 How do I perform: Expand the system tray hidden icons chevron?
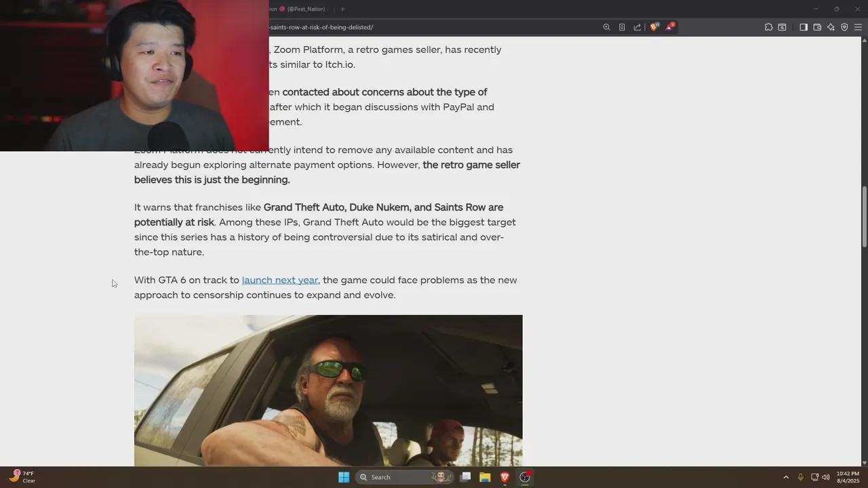pyautogui.click(x=786, y=477)
